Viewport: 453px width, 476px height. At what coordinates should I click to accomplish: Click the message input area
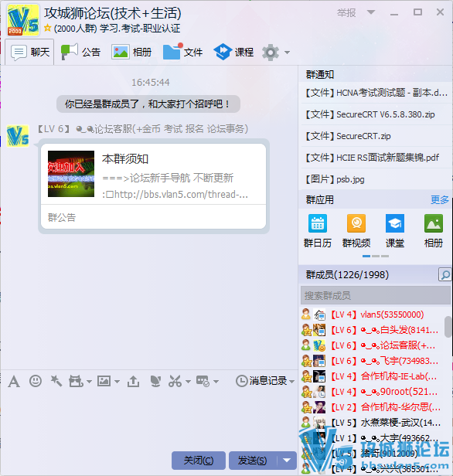click(x=148, y=419)
